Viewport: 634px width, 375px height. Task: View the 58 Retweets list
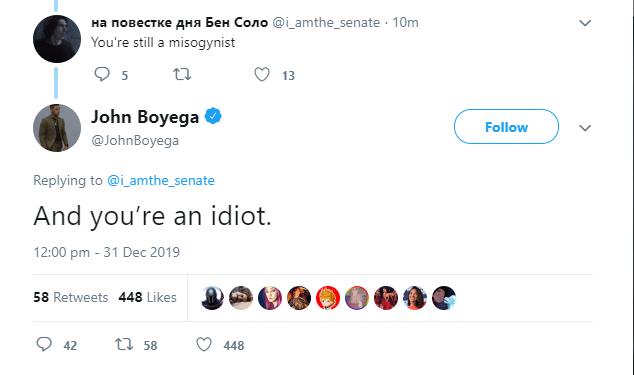click(71, 297)
